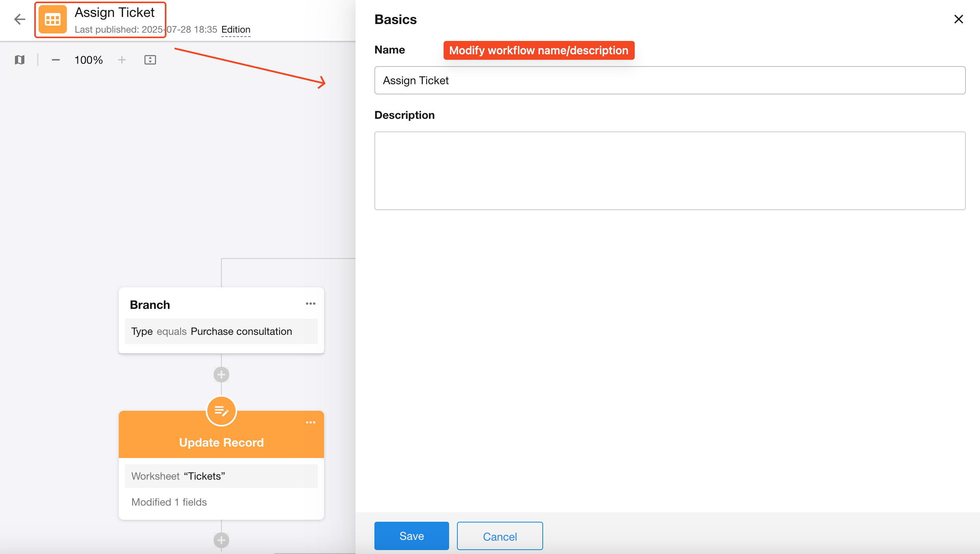This screenshot has width=980, height=554.
Task: Click the 100% zoom level indicator
Action: 88,60
